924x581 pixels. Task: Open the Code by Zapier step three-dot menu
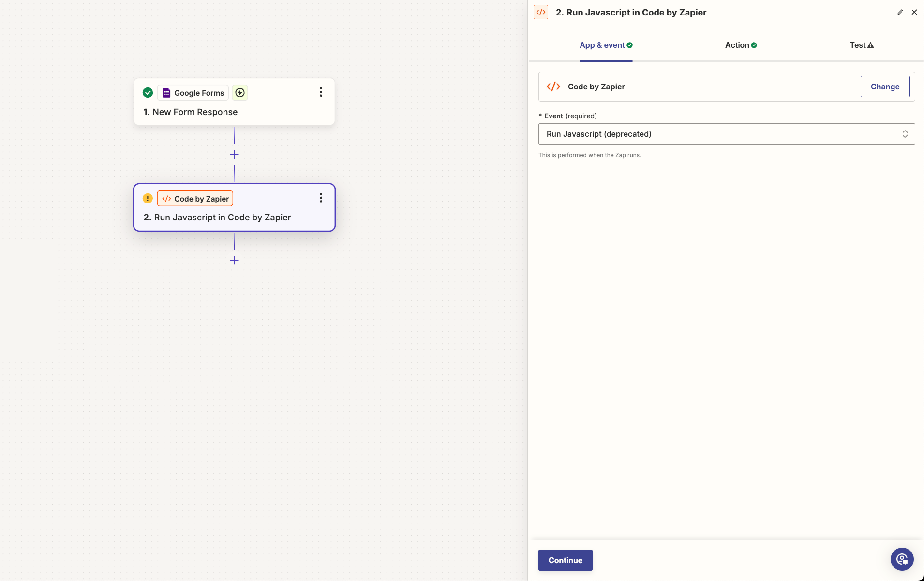click(x=321, y=198)
